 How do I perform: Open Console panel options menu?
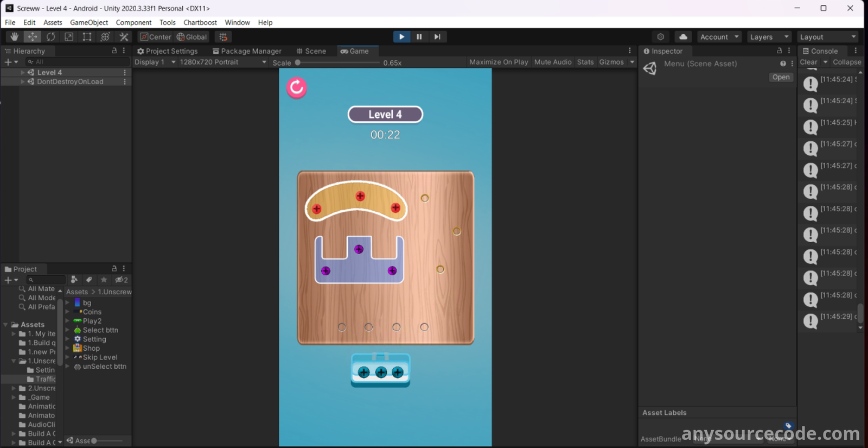tap(856, 51)
